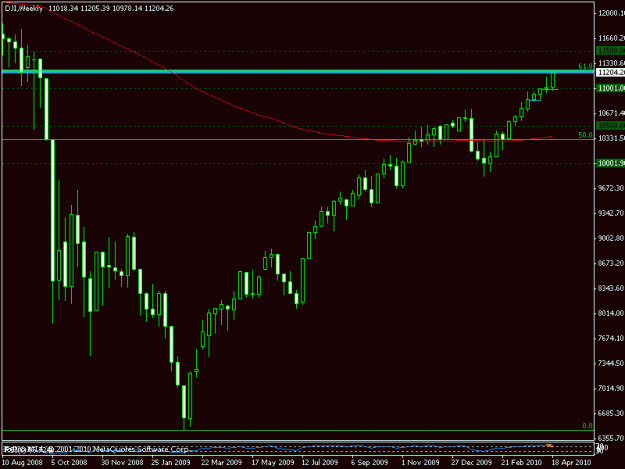The height and width of the screenshot is (469, 625).
Task: Click the 6355.70 price axis label
Action: tap(611, 438)
